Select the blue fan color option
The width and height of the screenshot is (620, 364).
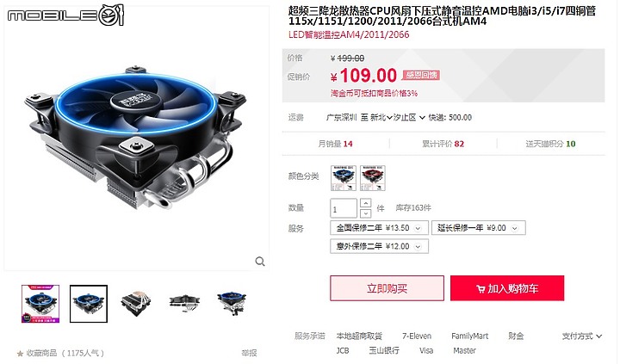tap(344, 178)
